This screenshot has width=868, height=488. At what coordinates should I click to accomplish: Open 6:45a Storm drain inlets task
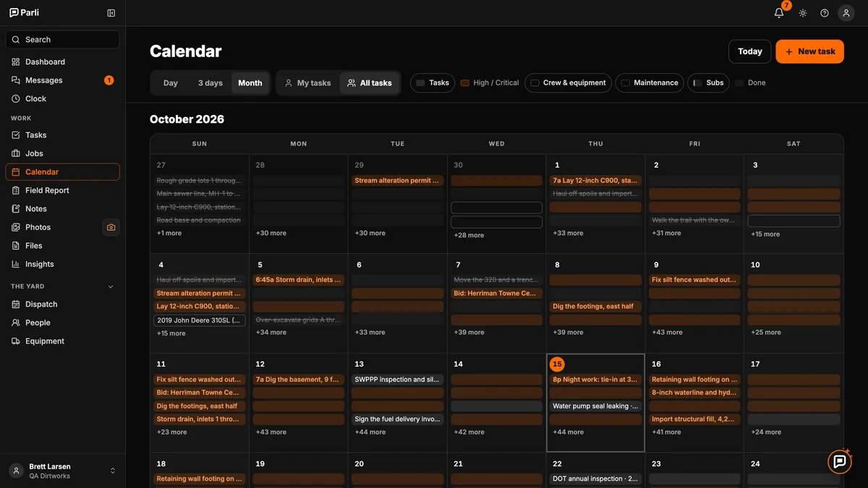click(299, 280)
